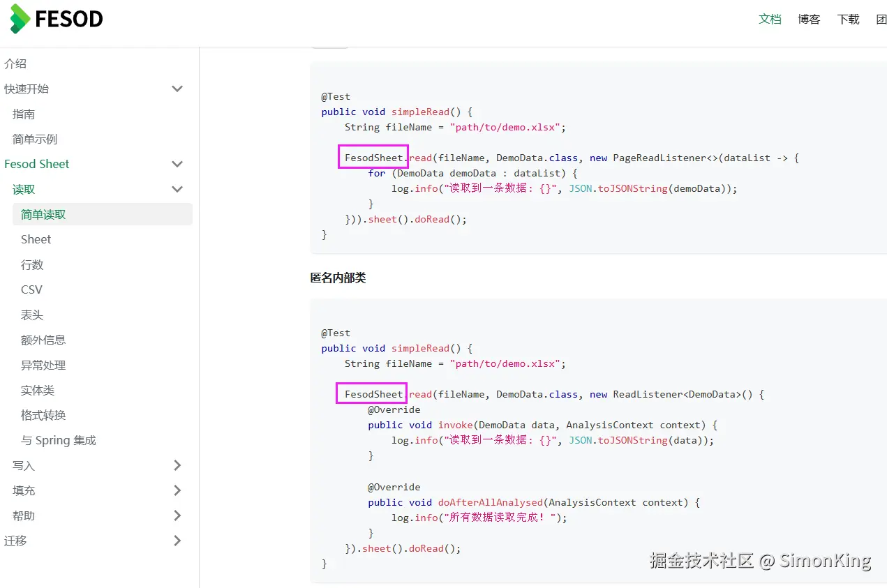Open the 指南 sidebar page
887x588 pixels.
click(24, 114)
